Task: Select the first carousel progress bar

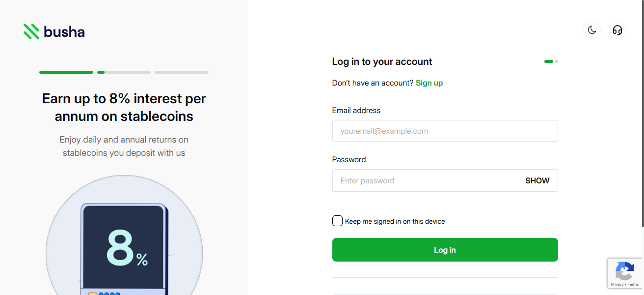Action: tap(66, 72)
